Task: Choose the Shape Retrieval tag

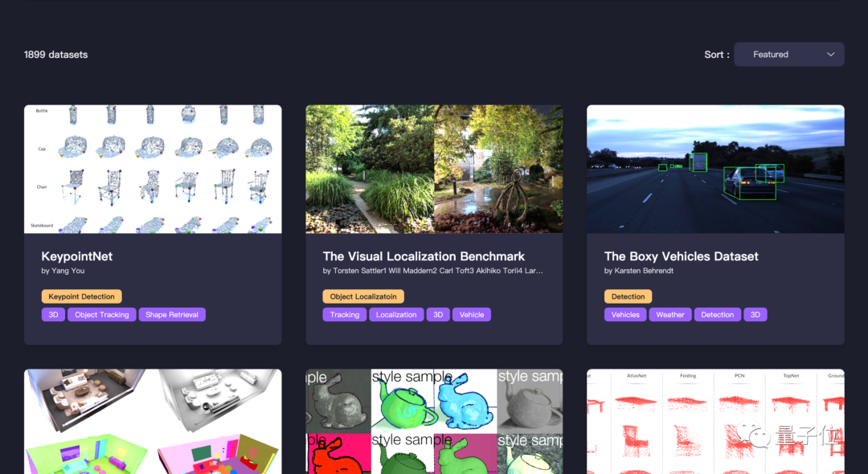Action: coord(172,315)
